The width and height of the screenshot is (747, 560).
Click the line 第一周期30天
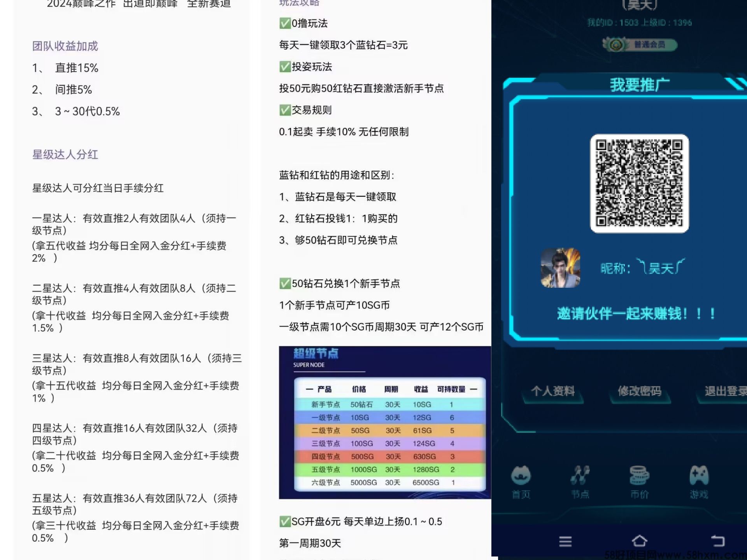(x=310, y=543)
